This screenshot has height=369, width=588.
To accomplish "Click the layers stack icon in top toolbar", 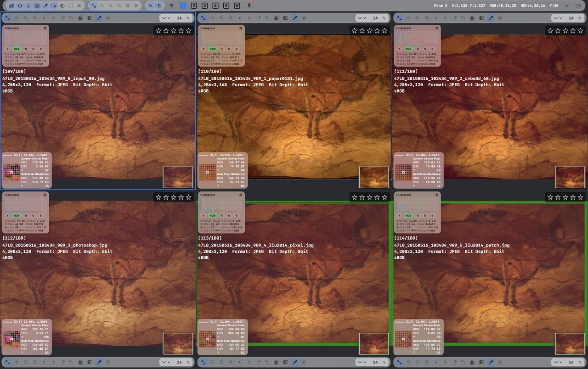I will pos(171,6).
